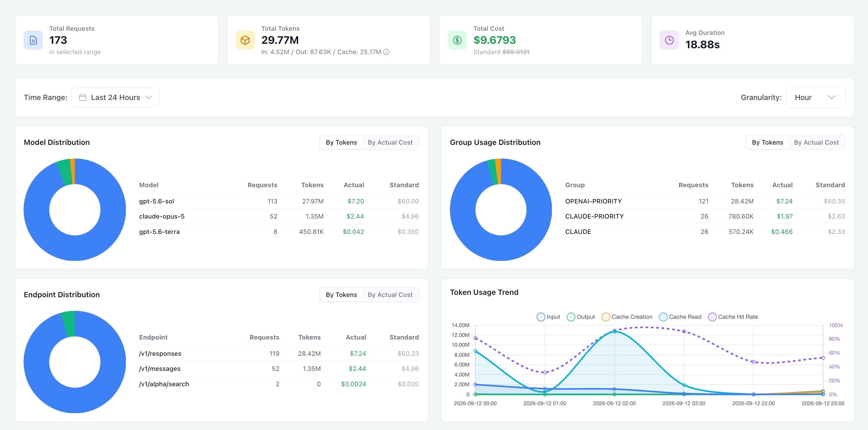Click the Tokens column header in Group table
Viewport: 868px width, 430px height.
742,185
